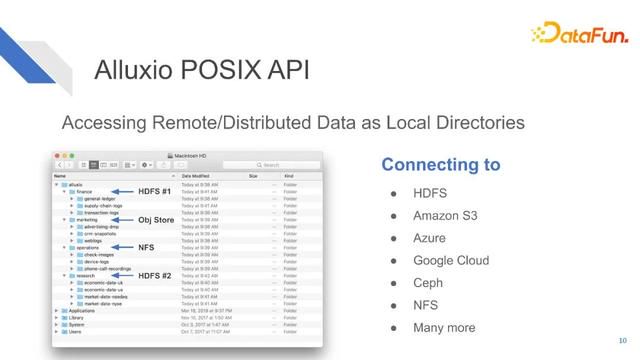Expand the advertising-dmp folder
The width and height of the screenshot is (640, 360).
(x=72, y=227)
